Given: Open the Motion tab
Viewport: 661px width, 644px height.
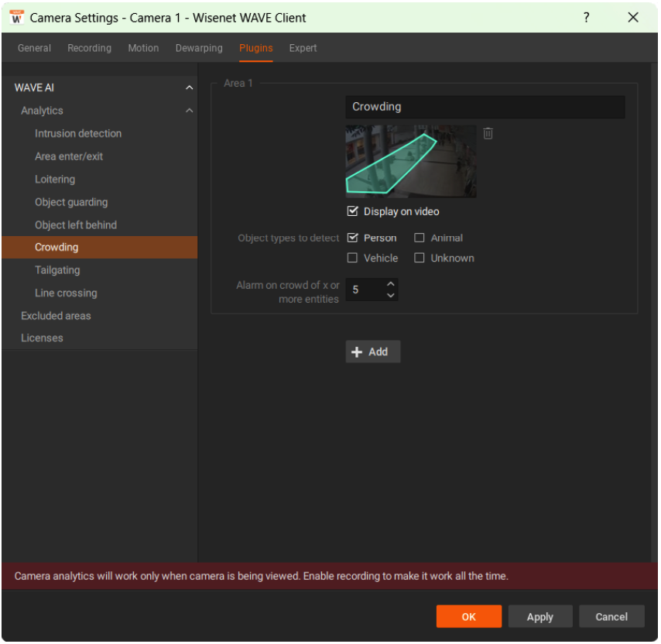Looking at the screenshot, I should pyautogui.click(x=143, y=48).
